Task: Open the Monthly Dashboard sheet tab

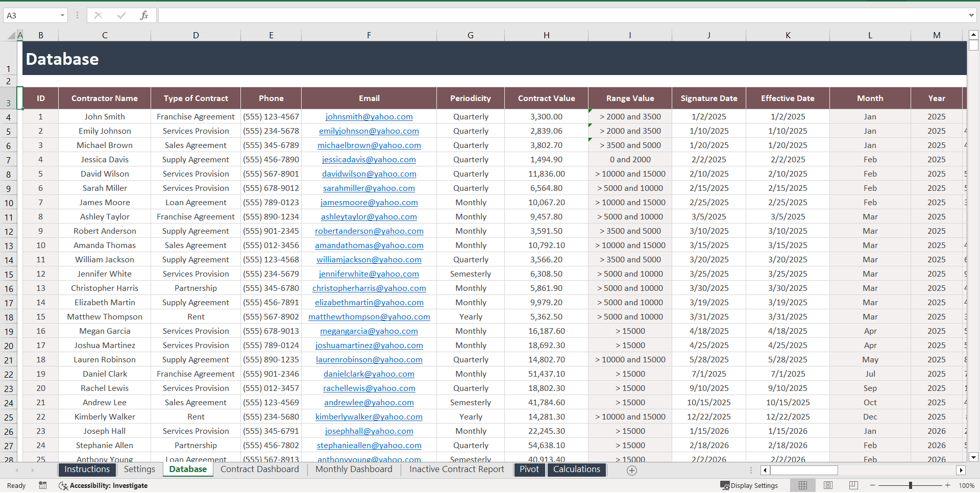Action: tap(354, 470)
